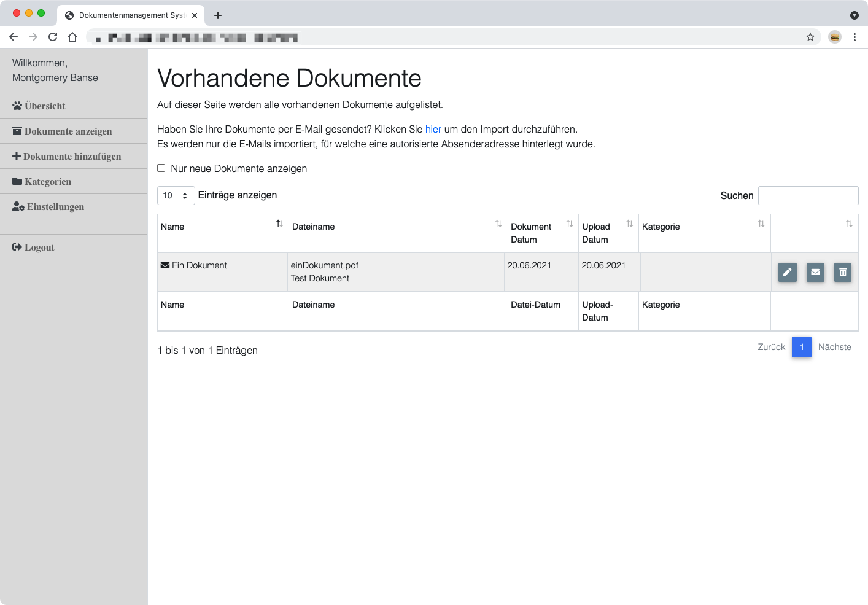Click the user-gear icon beside Einstellungen
This screenshot has width=868, height=605.
pyautogui.click(x=18, y=207)
